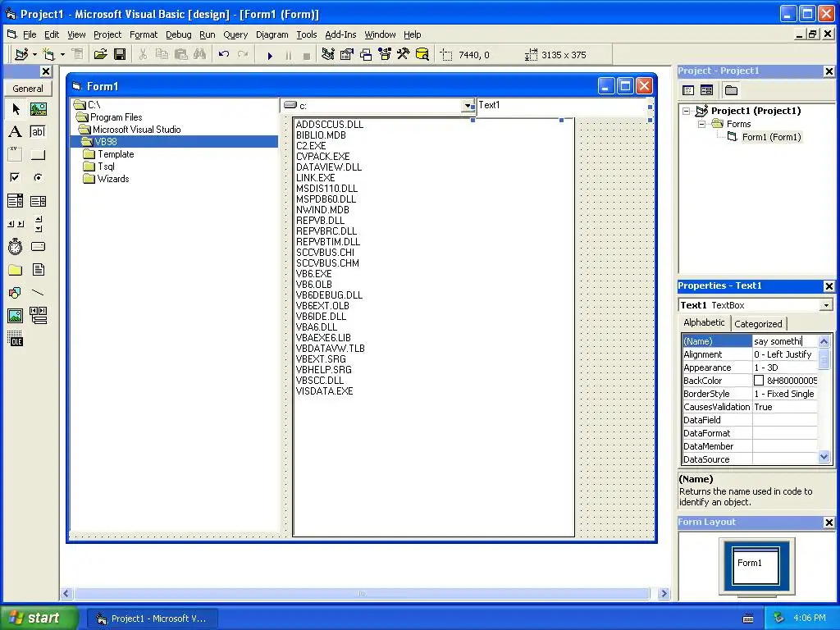Select the Data control tool
This screenshot has width=840, height=630.
click(x=38, y=316)
